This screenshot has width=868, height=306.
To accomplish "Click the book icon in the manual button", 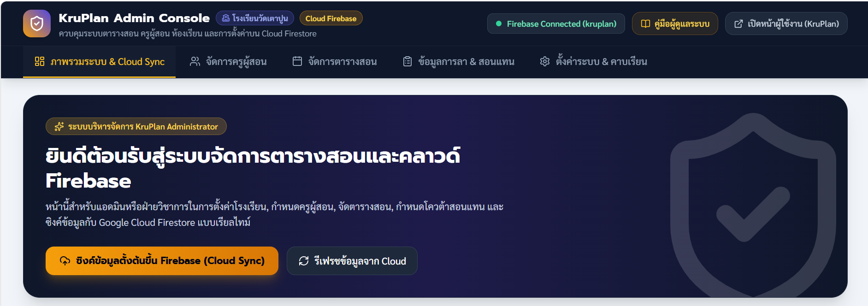I will (645, 24).
